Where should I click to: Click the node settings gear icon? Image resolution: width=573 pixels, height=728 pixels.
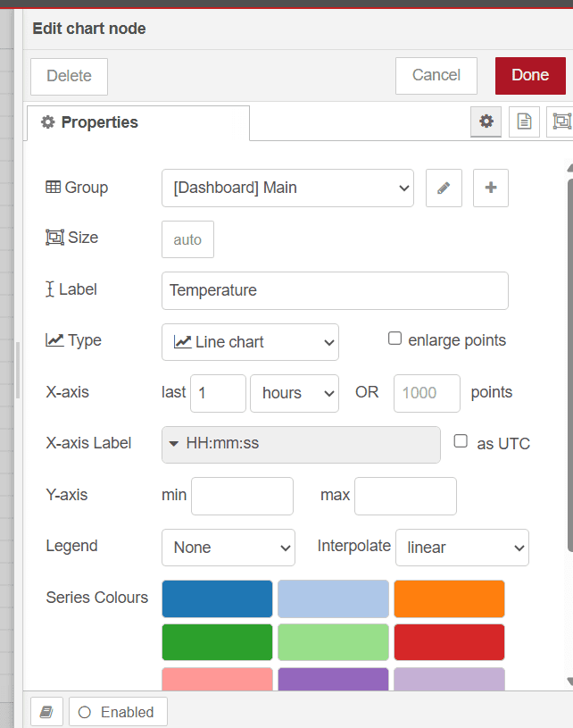point(486,122)
